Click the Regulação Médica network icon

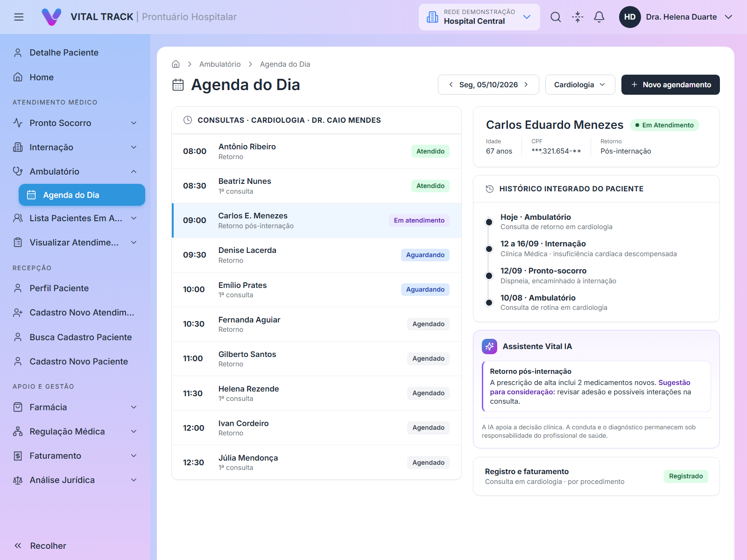pos(18,431)
